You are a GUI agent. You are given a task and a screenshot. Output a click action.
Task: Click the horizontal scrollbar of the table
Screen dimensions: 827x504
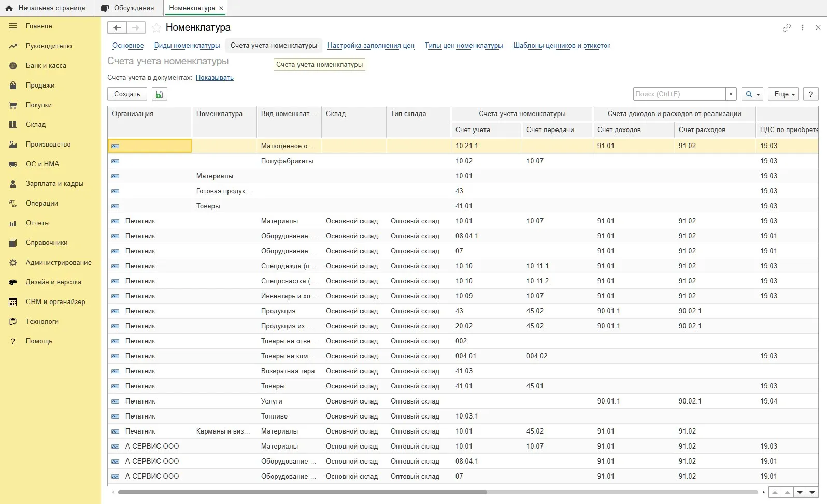[x=302, y=492]
